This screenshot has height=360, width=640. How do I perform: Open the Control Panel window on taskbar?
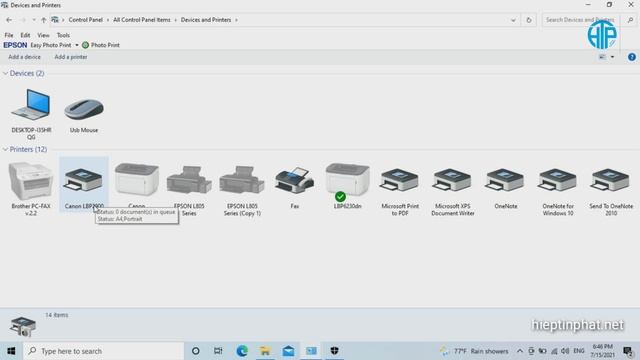point(311,351)
